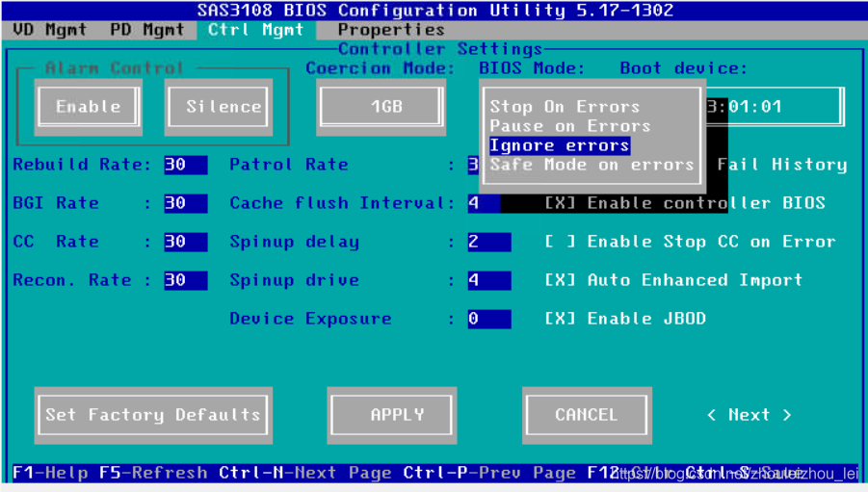Click the F1-Help hint in status bar

(x=50, y=473)
